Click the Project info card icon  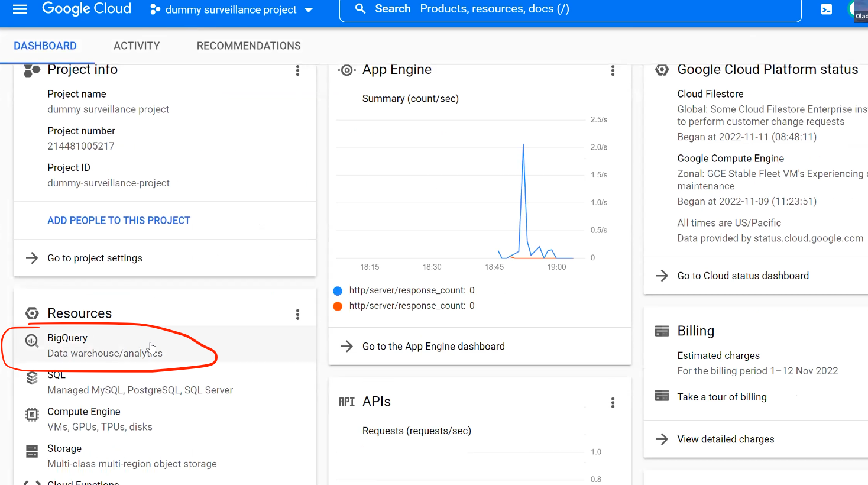pyautogui.click(x=32, y=70)
